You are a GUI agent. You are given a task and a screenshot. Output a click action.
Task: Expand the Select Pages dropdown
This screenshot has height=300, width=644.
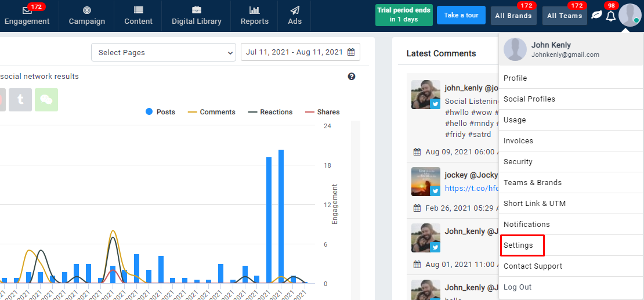tap(163, 52)
